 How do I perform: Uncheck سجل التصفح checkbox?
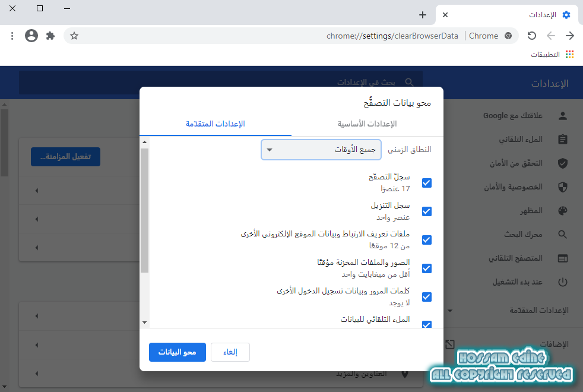coord(427,183)
